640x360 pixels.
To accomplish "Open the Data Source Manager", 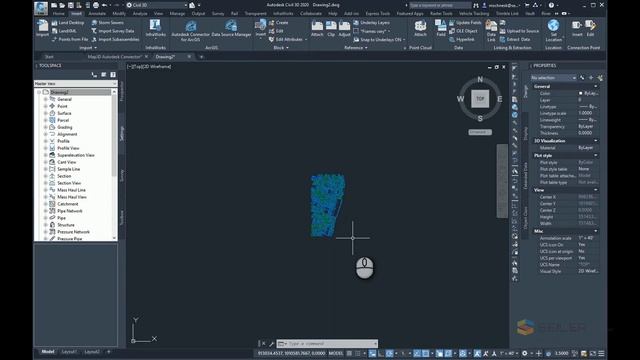I will click(x=231, y=28).
